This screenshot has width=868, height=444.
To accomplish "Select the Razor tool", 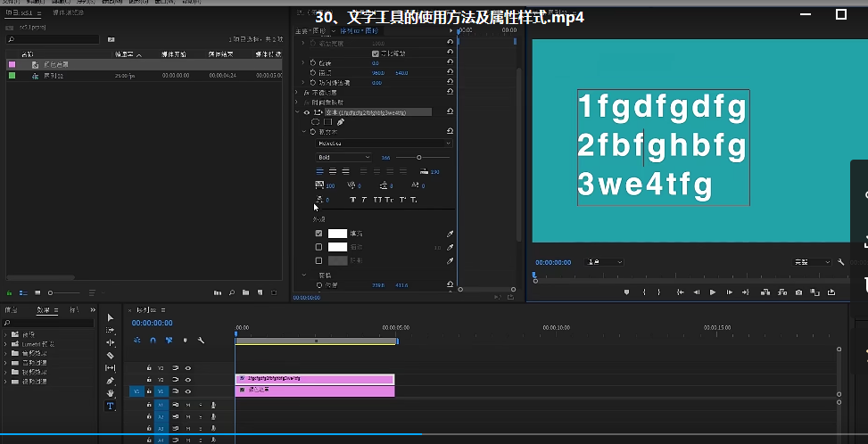I will 111,355.
